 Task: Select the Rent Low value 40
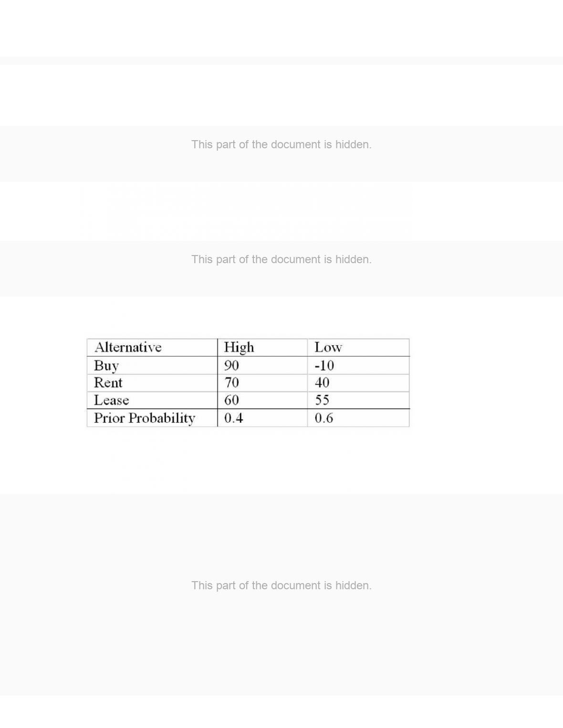tap(358, 383)
